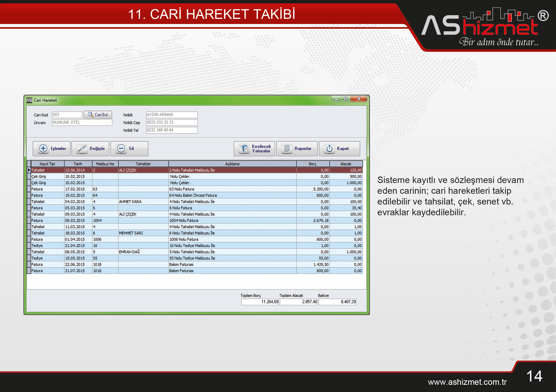Open the Raporlar button
Image resolution: width=556 pixels, height=392 pixels.
coord(297,148)
